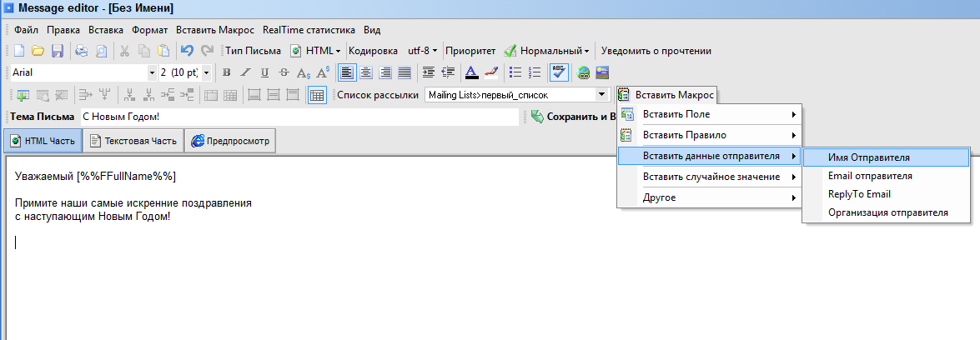
Task: Justify the text
Action: [x=405, y=72]
